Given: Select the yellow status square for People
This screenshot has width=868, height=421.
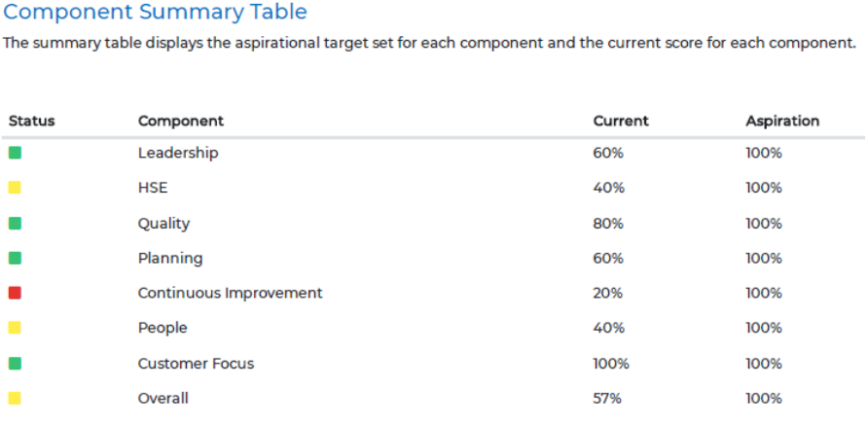Looking at the screenshot, I should point(15,328).
